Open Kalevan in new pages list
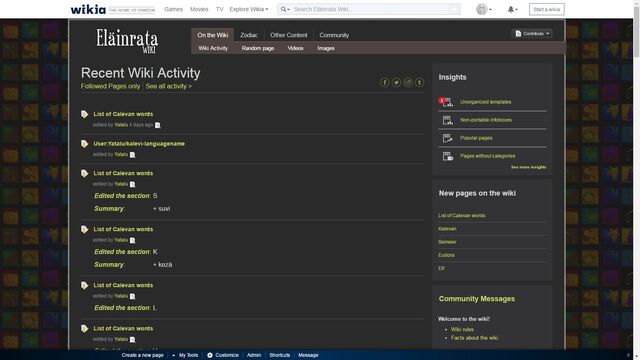The width and height of the screenshot is (640, 360). pyautogui.click(x=447, y=229)
